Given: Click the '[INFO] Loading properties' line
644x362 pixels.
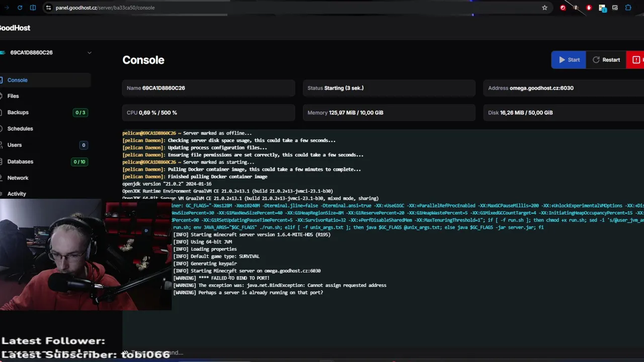Looking at the screenshot, I should [205, 249].
